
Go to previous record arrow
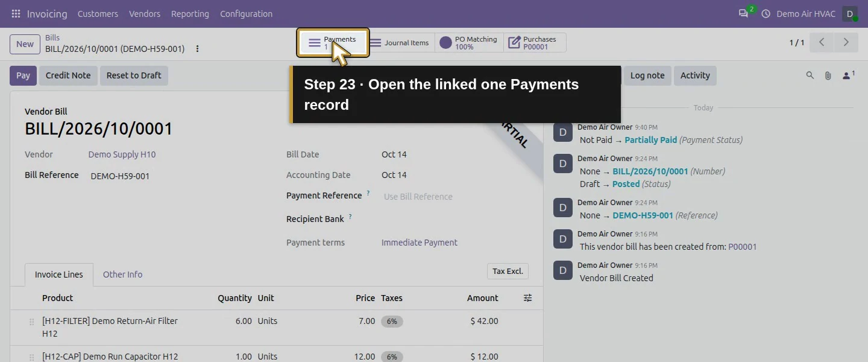point(822,42)
